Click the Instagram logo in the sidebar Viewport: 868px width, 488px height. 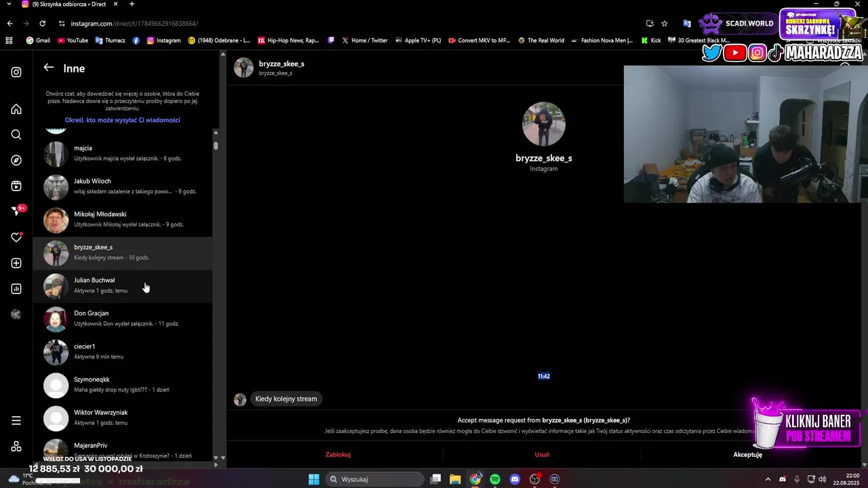[x=16, y=72]
